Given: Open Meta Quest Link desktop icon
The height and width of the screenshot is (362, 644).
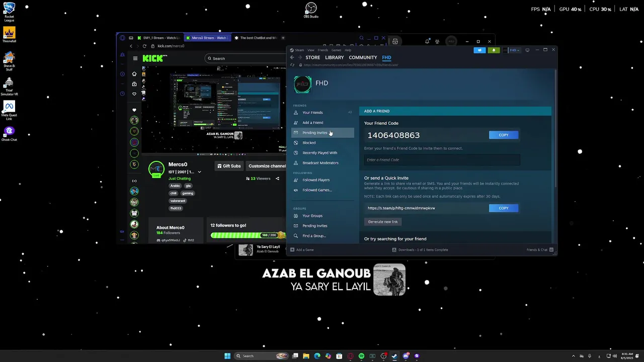Looking at the screenshot, I should click(9, 111).
